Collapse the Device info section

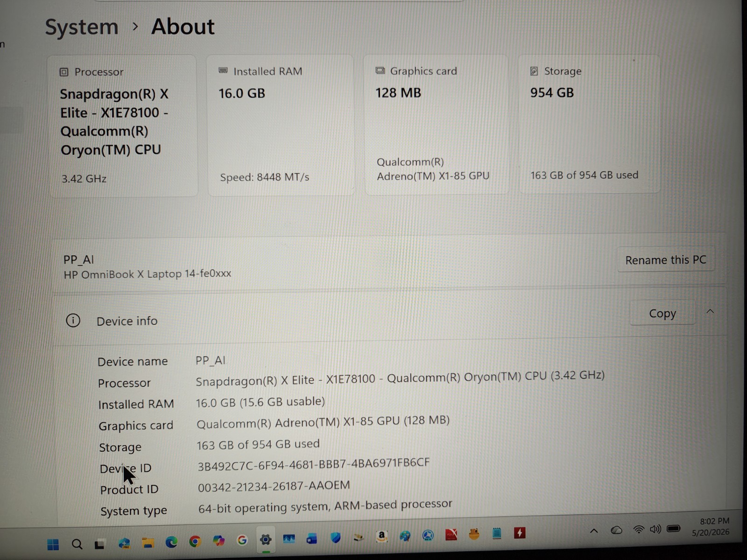point(710,312)
